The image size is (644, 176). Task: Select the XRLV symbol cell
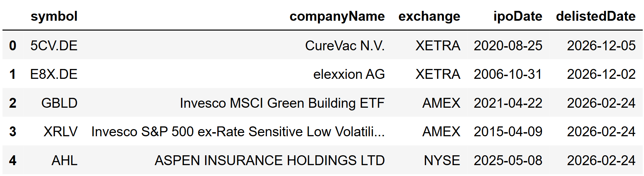pos(61,131)
